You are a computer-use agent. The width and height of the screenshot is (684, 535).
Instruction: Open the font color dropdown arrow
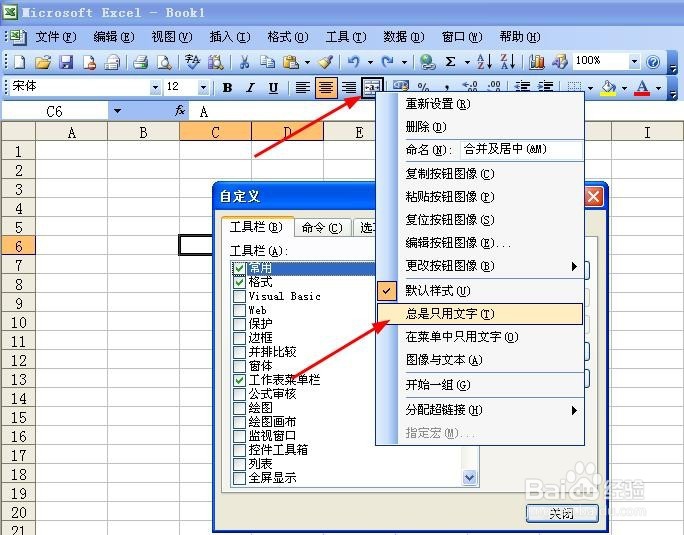658,88
